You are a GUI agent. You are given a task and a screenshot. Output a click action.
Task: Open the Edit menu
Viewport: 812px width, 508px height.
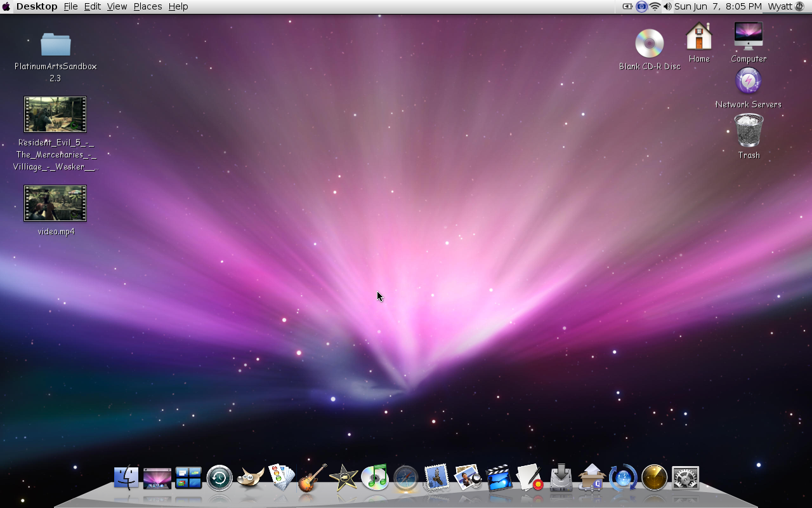[x=93, y=6]
